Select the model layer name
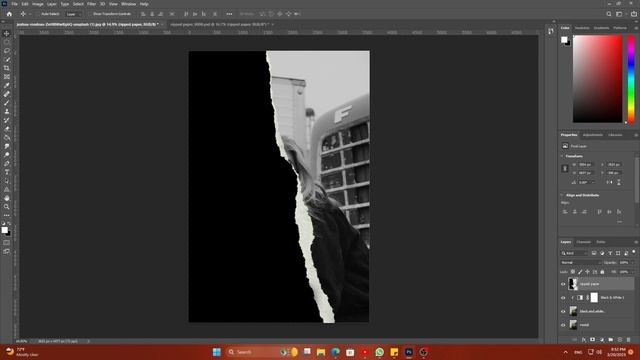 [584, 325]
